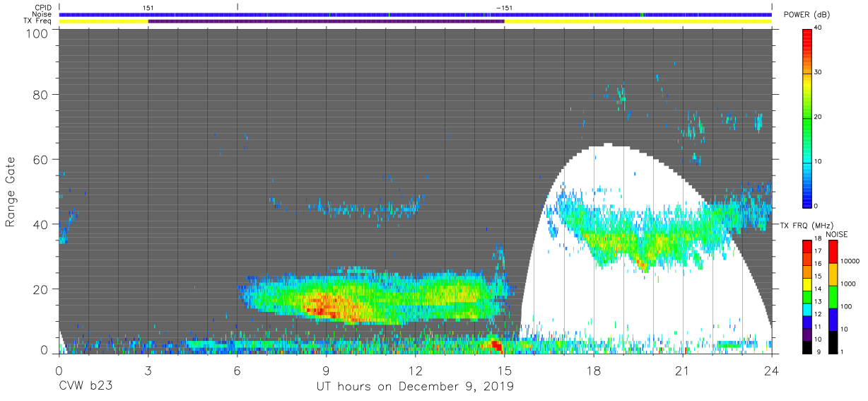The width and height of the screenshot is (868, 401).
Task: Click black bottom segment of NOISE colorbar
Action: tap(832, 341)
